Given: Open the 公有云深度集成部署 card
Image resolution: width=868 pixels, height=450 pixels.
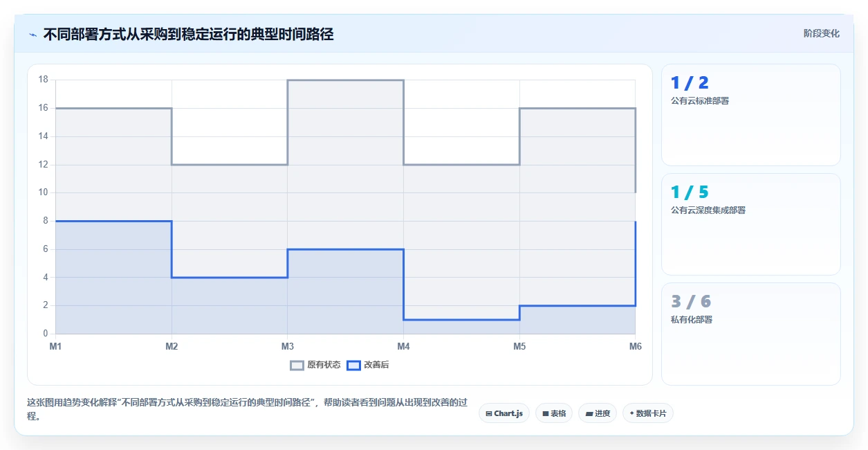Looking at the screenshot, I should click(x=751, y=224).
